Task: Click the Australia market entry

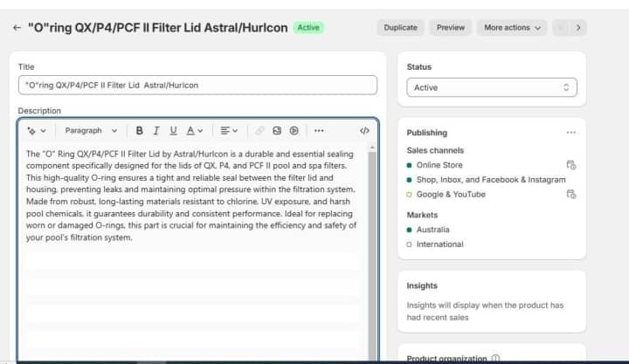Action: point(432,230)
